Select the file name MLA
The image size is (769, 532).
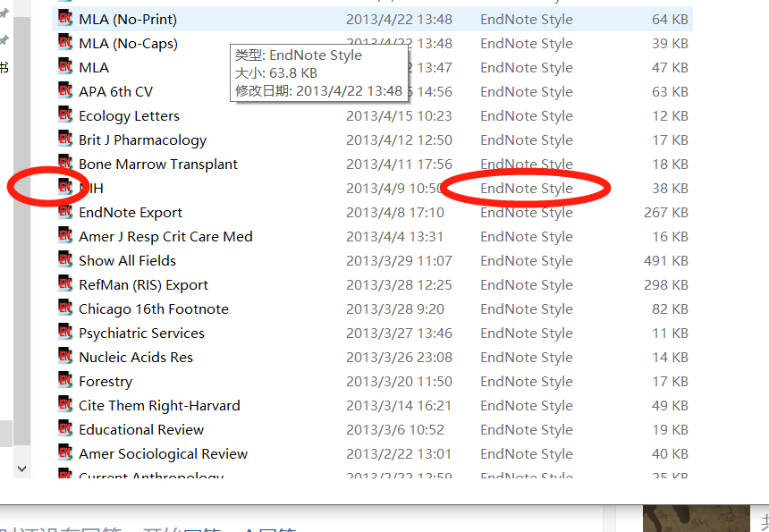coord(94,67)
